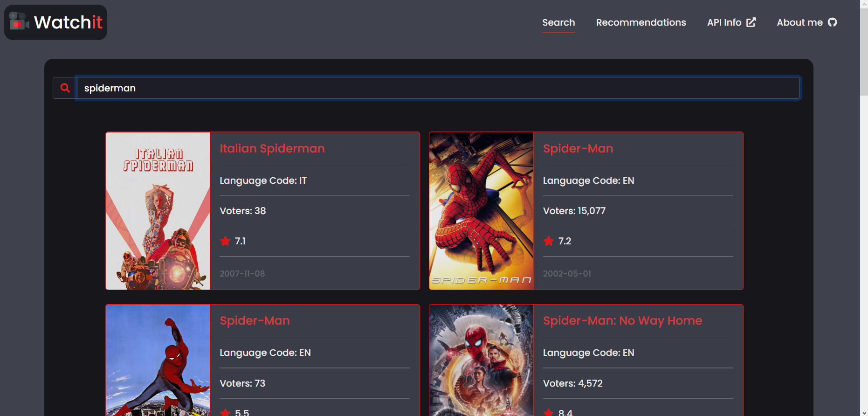Select the 2002 Spider-Man poster thumbnail

482,211
